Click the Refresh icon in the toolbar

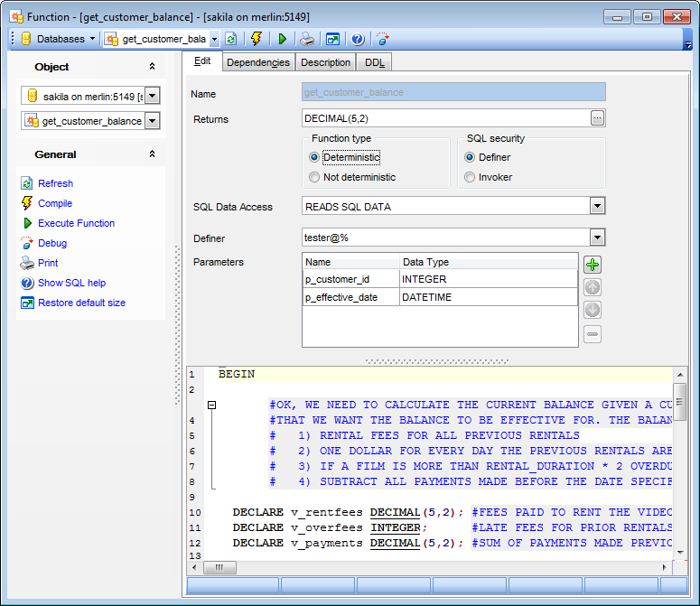[231, 39]
